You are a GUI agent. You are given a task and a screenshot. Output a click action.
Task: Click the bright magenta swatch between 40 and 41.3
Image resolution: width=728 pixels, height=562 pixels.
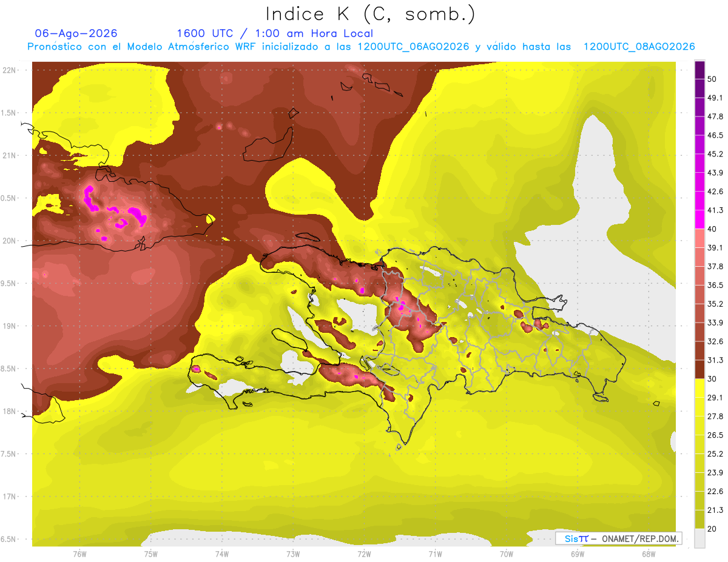point(699,219)
